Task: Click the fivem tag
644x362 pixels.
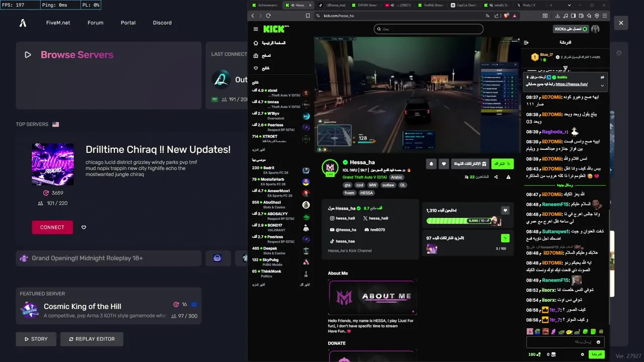Action: click(349, 193)
